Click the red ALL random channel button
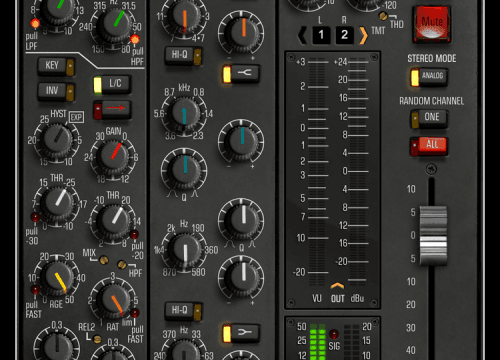 [x=429, y=146]
